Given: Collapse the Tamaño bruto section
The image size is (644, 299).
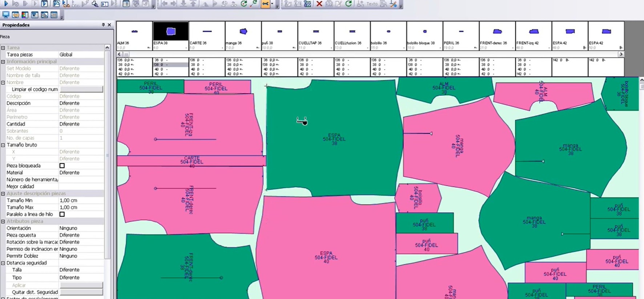Looking at the screenshot, I should tap(3, 145).
